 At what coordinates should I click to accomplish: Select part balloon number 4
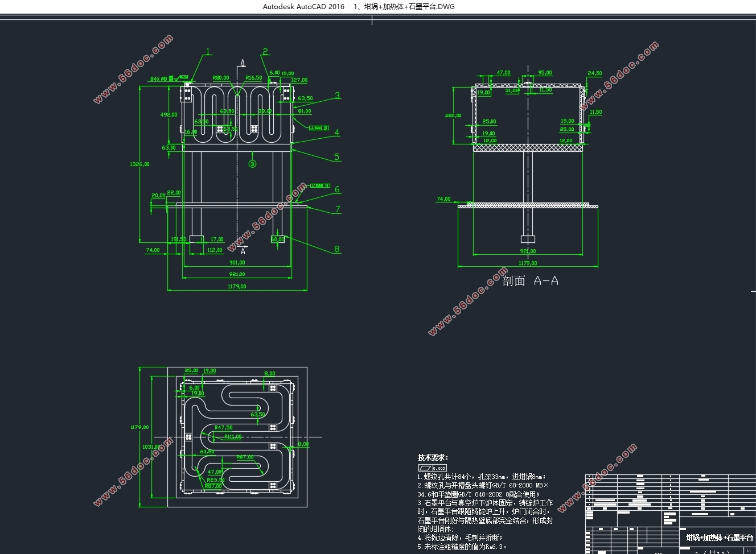337,133
